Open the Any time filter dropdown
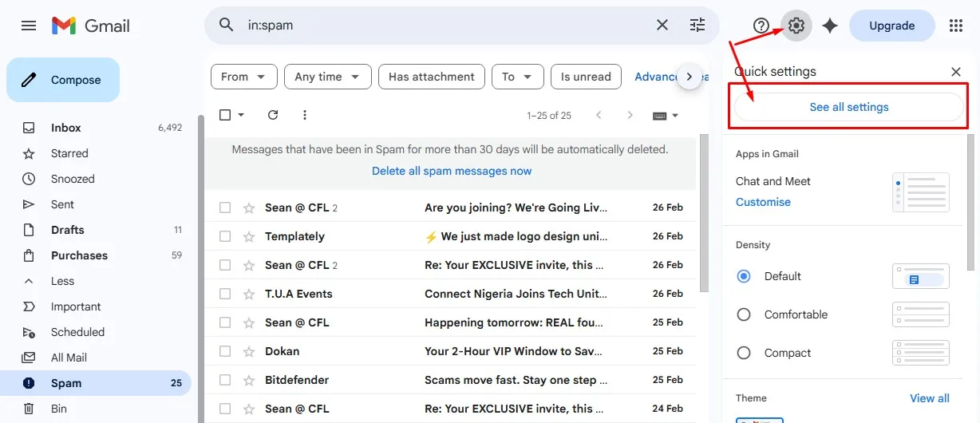The height and width of the screenshot is (423, 980). point(328,77)
